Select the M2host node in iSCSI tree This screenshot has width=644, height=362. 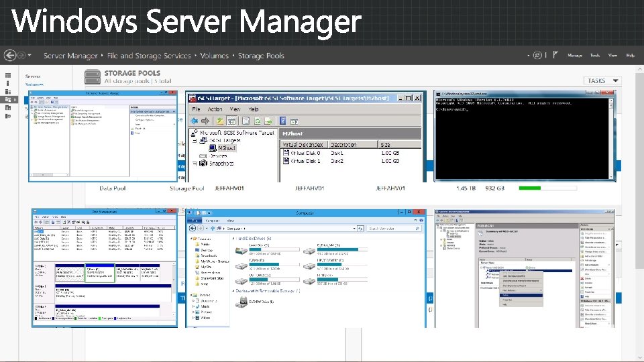[227, 147]
